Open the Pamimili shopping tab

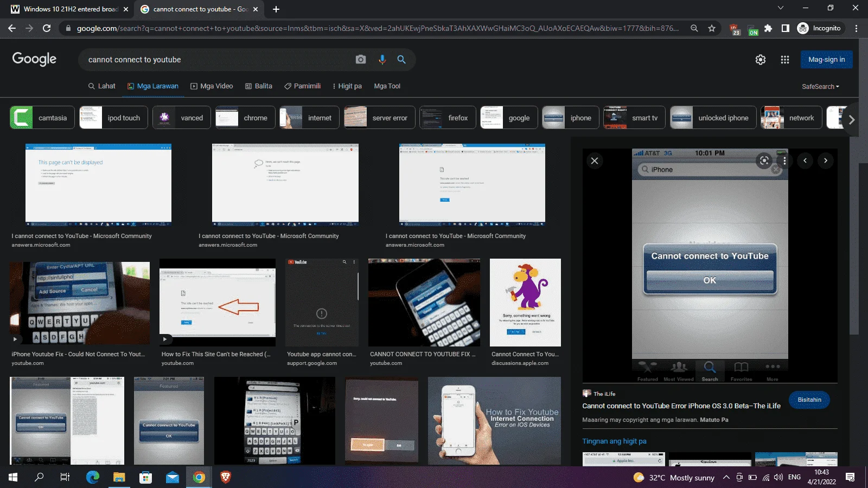[x=303, y=86]
